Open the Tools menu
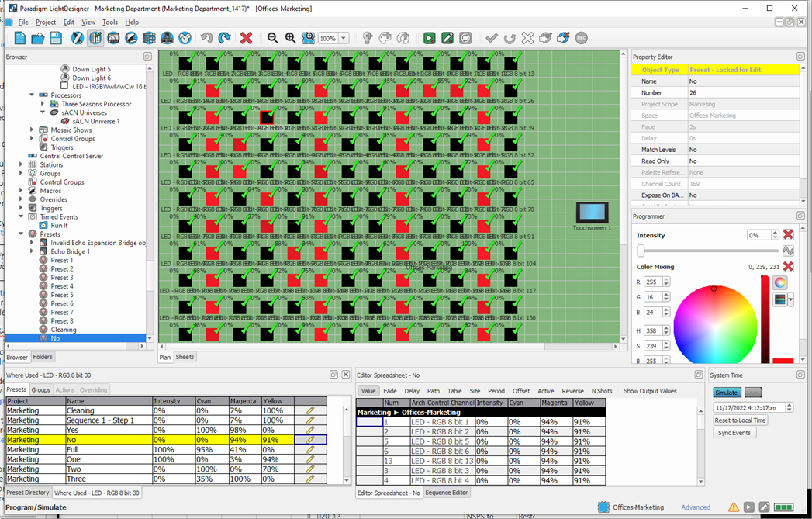Viewport: 812px width, 519px height. (x=110, y=22)
